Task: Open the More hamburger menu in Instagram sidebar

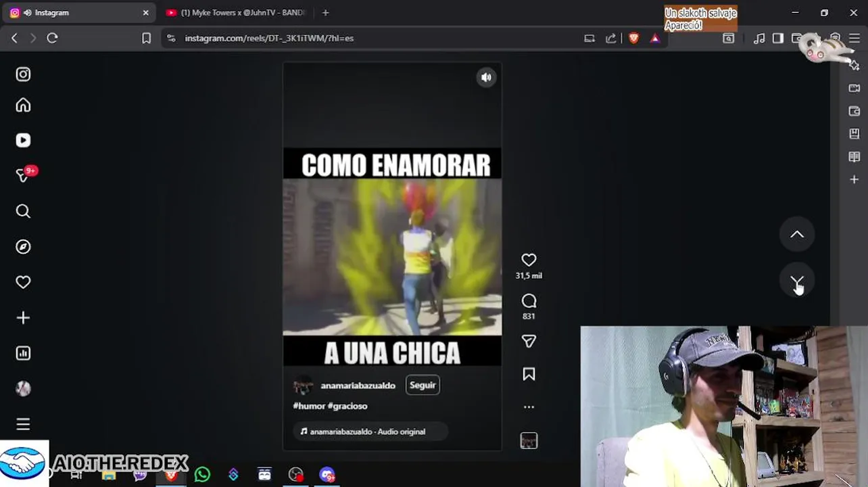Action: 23,424
